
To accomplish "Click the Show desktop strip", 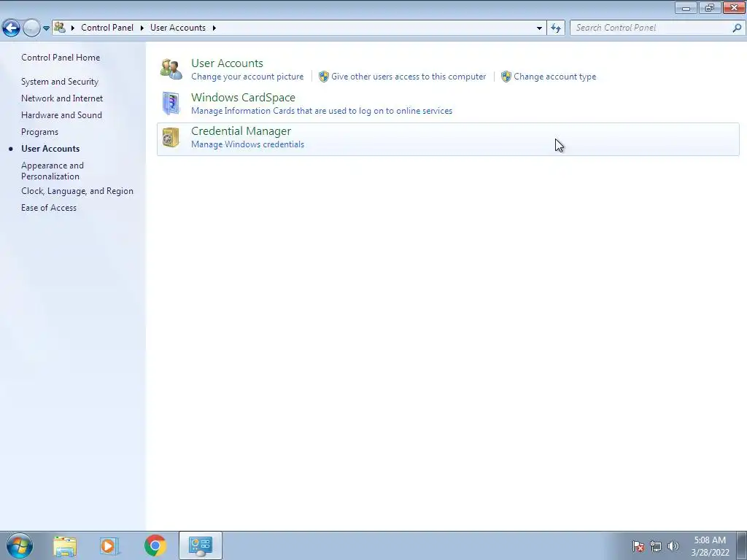I will coord(742,545).
